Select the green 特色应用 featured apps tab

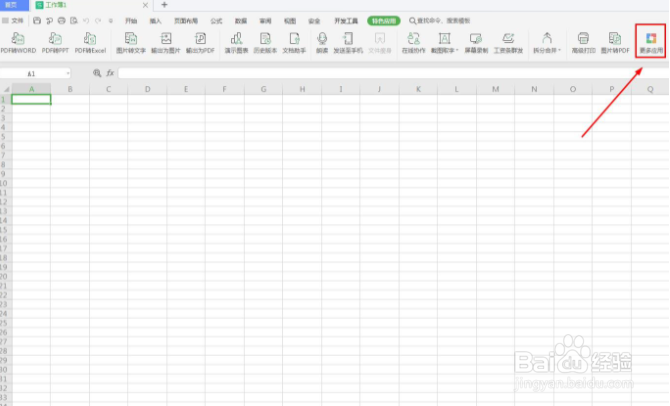click(x=383, y=21)
